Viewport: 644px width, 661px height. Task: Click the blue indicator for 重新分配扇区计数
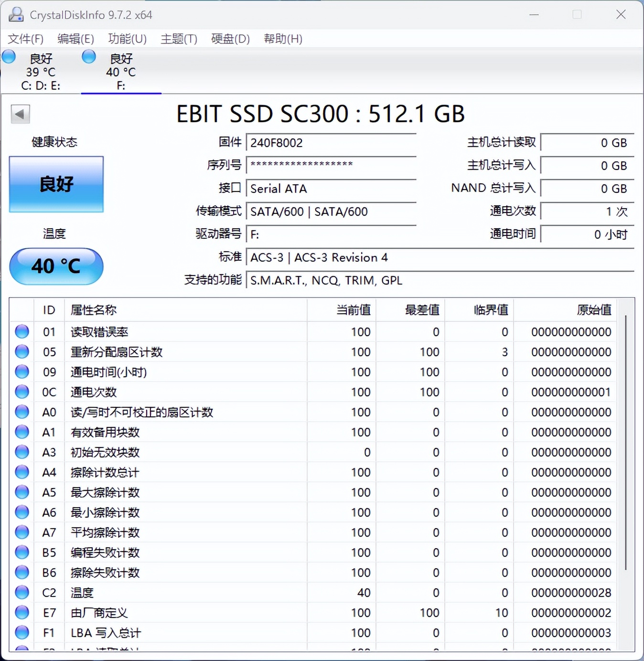(x=21, y=352)
